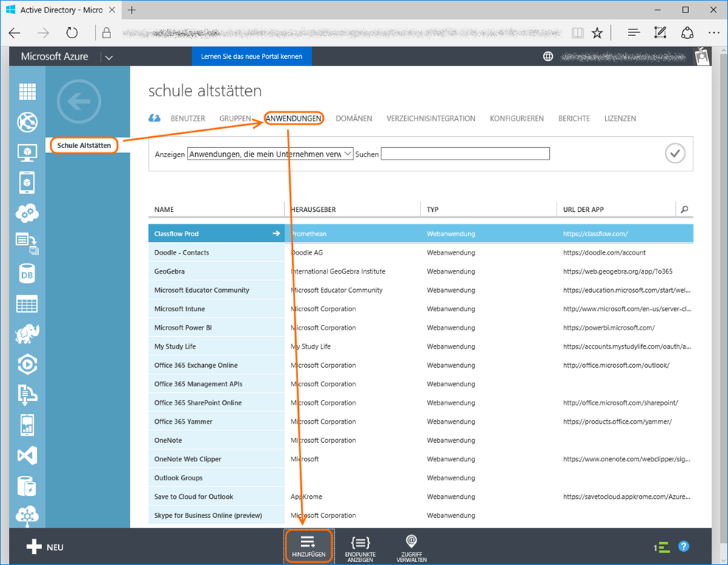Expand the Microsoft Azure header chevron
Screen dimensions: 728x565
click(109, 57)
